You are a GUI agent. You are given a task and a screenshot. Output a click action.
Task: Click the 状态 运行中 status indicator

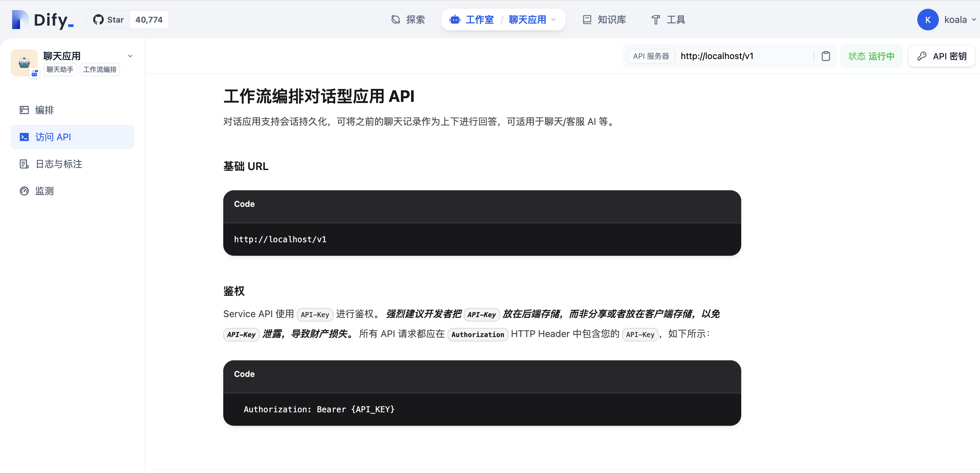871,56
